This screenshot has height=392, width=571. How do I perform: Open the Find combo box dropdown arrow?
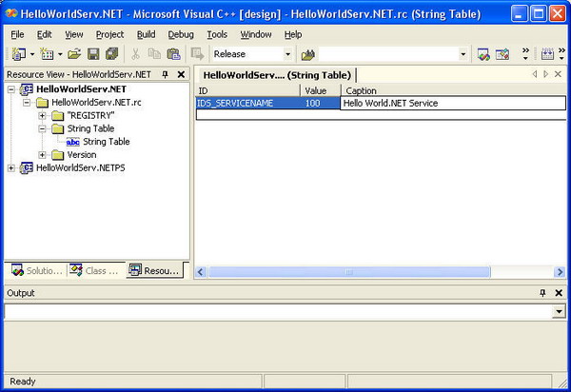463,54
